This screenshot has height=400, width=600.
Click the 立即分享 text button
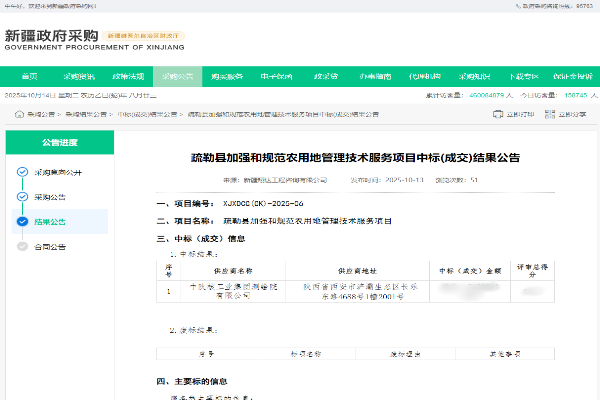[571, 115]
